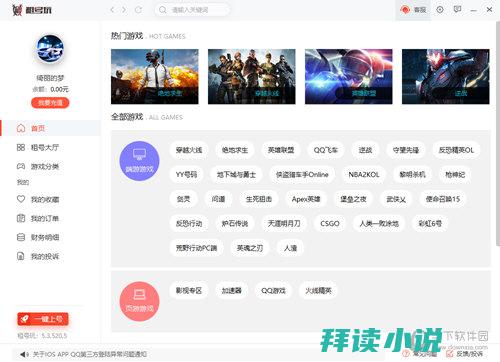The width and height of the screenshot is (500, 362).
Task: Select the 荒野行动PC端 tag
Action: (x=197, y=248)
